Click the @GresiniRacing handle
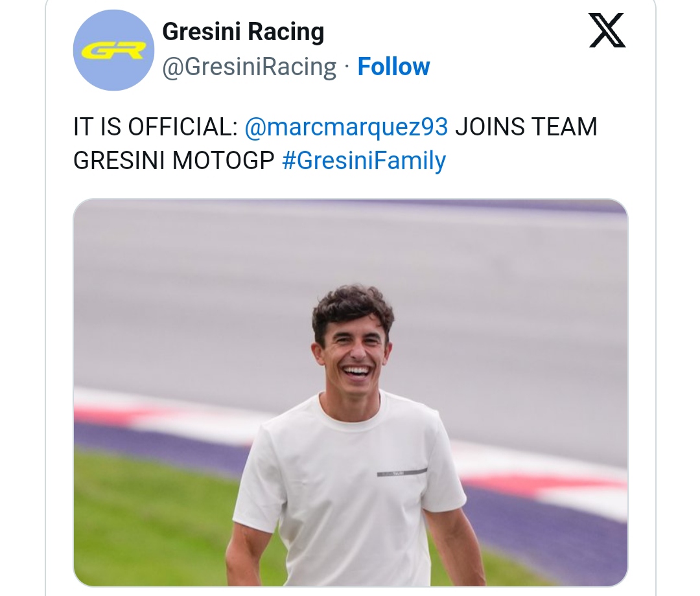Image resolution: width=700 pixels, height=596 pixels. coord(250,67)
